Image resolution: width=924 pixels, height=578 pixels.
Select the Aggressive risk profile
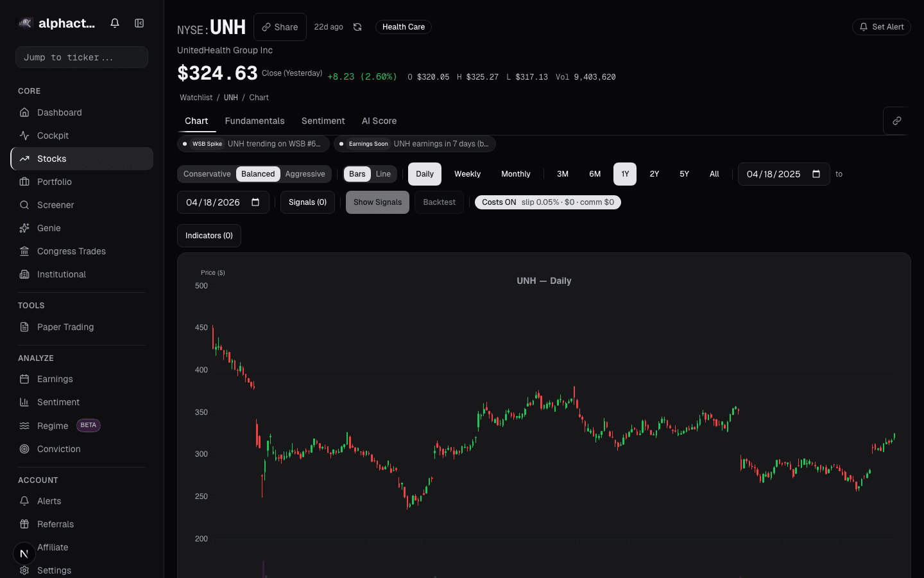[x=305, y=174]
